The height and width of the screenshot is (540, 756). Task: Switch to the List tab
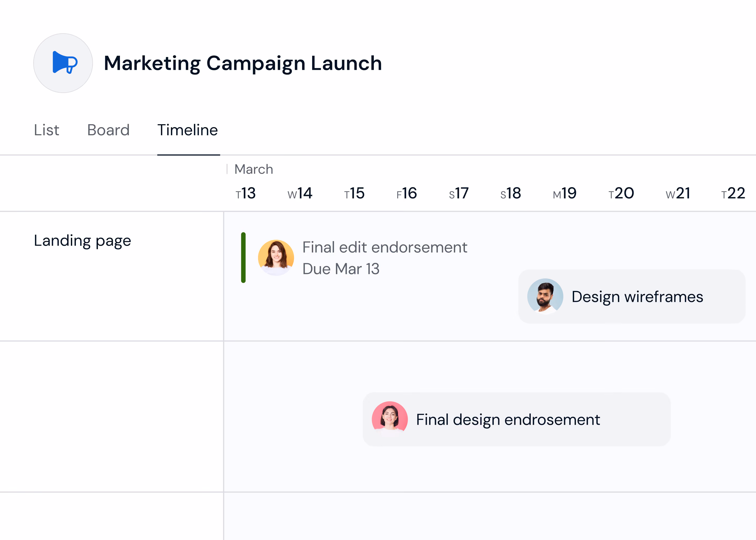tap(46, 130)
